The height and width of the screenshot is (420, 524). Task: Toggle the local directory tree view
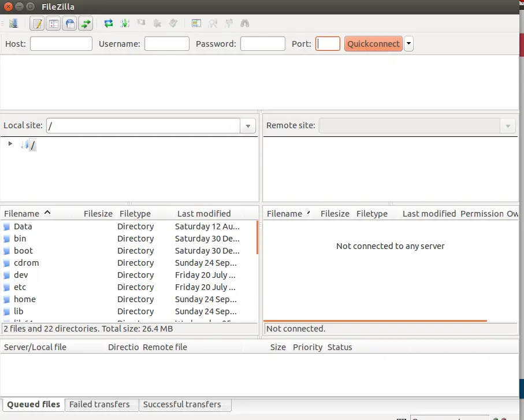coord(54,23)
